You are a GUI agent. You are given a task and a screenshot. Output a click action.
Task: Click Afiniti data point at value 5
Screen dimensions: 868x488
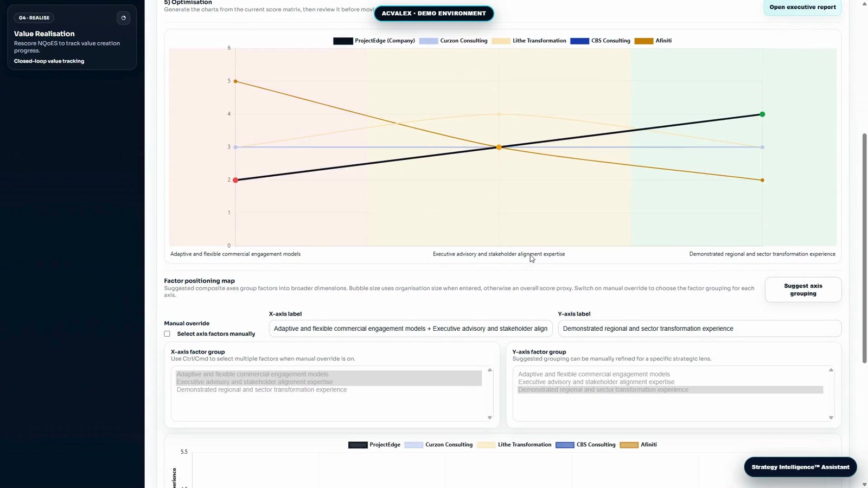click(x=235, y=81)
